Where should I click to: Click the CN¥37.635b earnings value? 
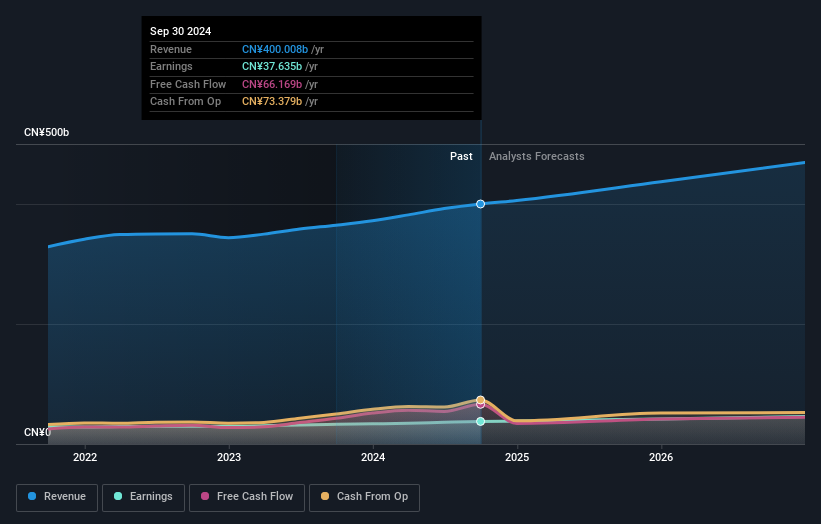pyautogui.click(x=272, y=66)
